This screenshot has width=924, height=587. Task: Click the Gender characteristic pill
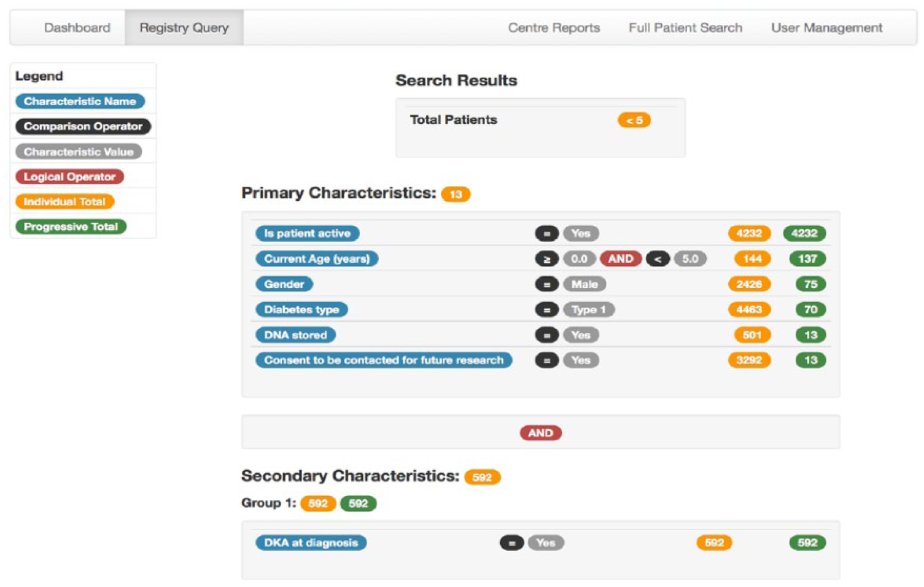(284, 284)
